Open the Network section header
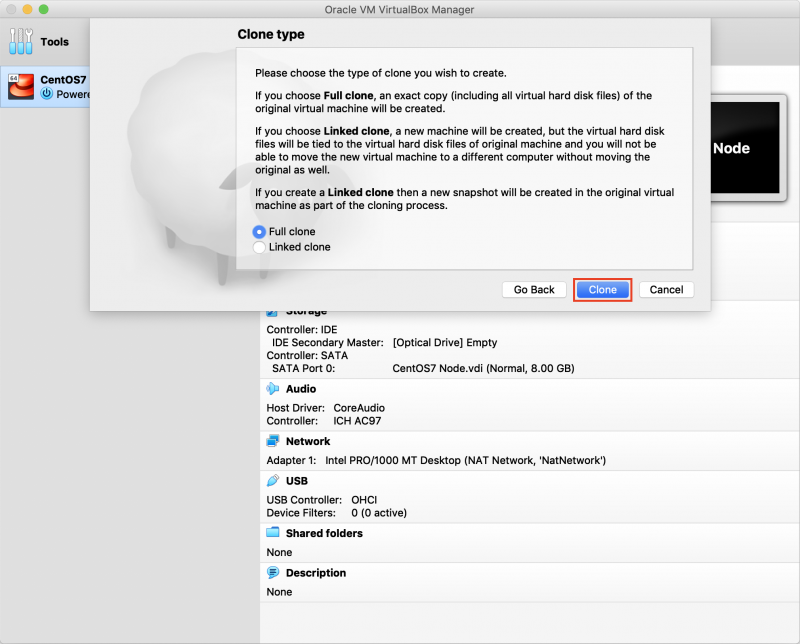The width and height of the screenshot is (800, 644). [308, 441]
